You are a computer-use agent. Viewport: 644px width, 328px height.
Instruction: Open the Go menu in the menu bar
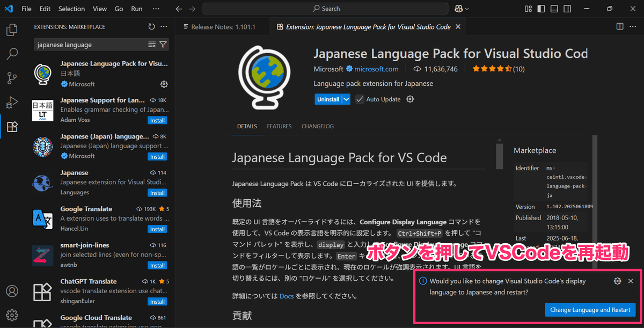[x=119, y=8]
